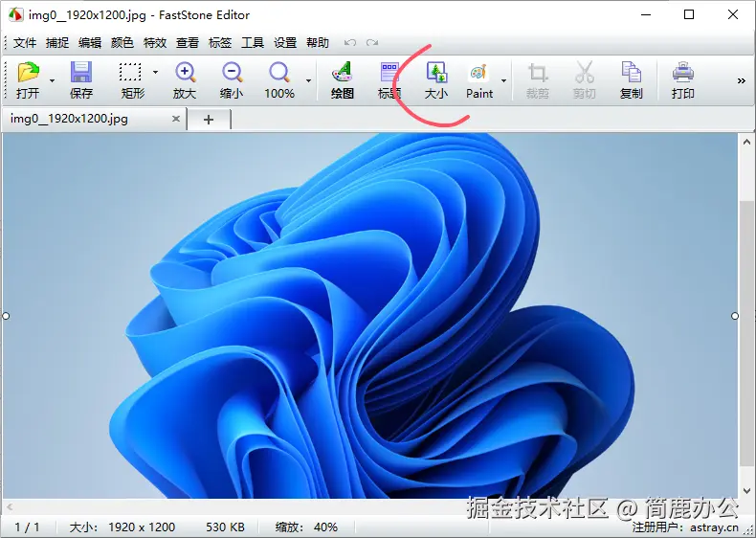The height and width of the screenshot is (538, 756).
Task: Open the 设置 menu
Action: click(x=285, y=42)
